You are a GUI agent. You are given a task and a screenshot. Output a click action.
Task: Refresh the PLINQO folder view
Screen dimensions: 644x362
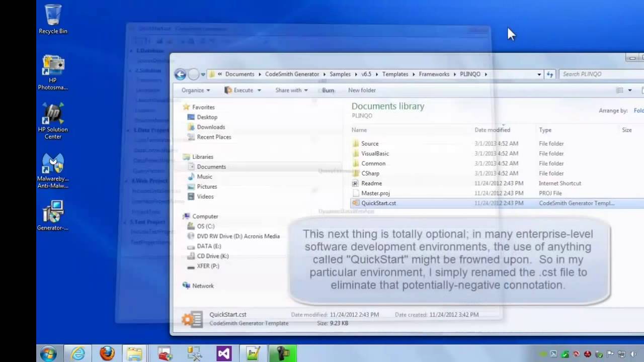pos(550,74)
